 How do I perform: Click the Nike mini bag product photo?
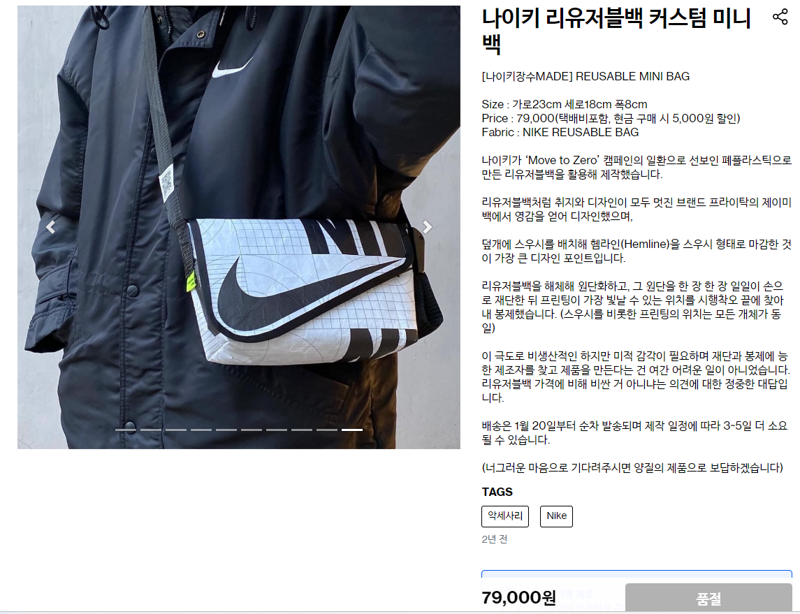(x=239, y=227)
